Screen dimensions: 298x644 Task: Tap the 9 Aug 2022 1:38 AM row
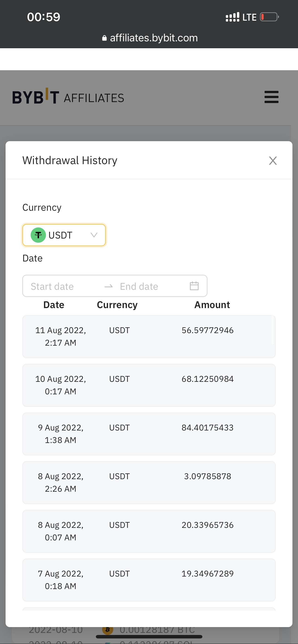pyautogui.click(x=149, y=434)
